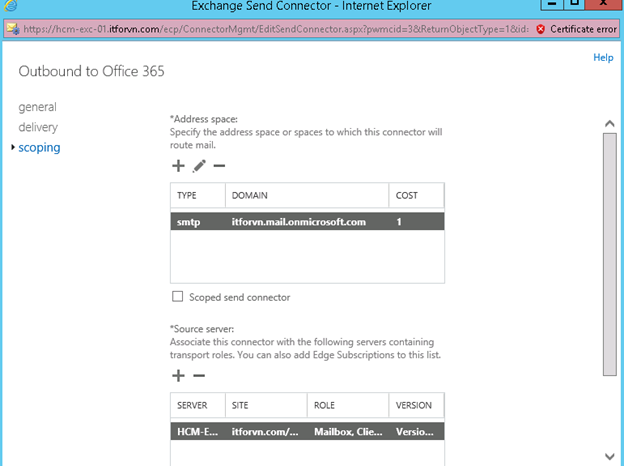Add a source server with plus icon
This screenshot has height=466, width=625.
click(x=179, y=376)
